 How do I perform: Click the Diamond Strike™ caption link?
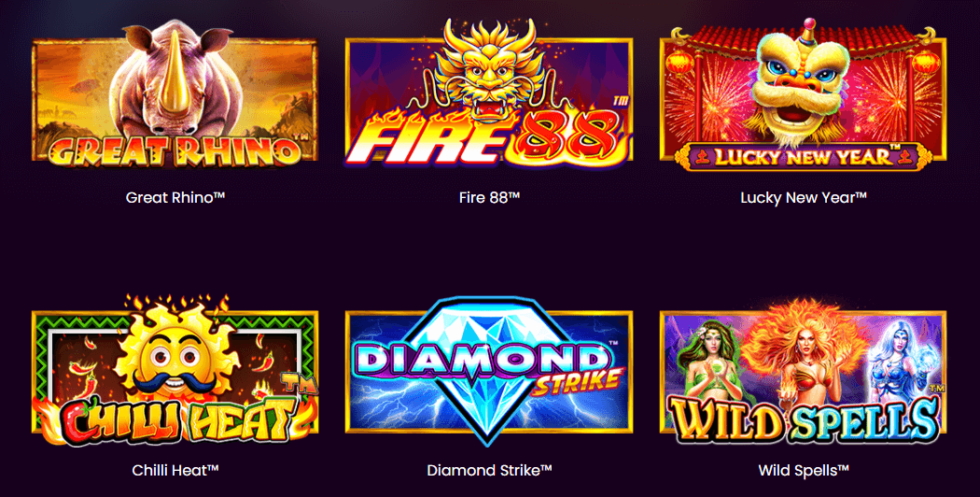point(489,470)
